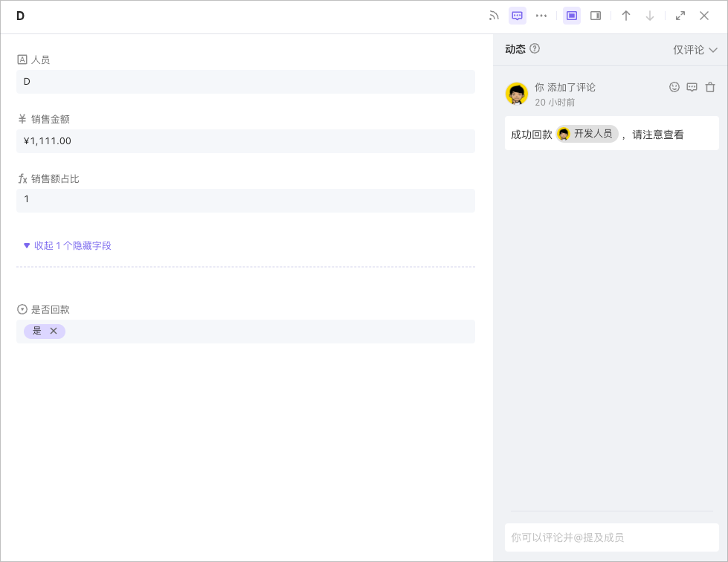
Task: Expand the help tooltip beside 动态
Action: point(534,49)
